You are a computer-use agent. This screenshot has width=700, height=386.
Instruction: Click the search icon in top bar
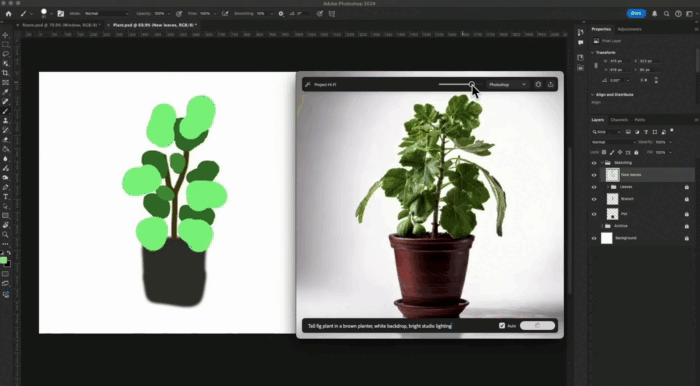[x=667, y=14]
